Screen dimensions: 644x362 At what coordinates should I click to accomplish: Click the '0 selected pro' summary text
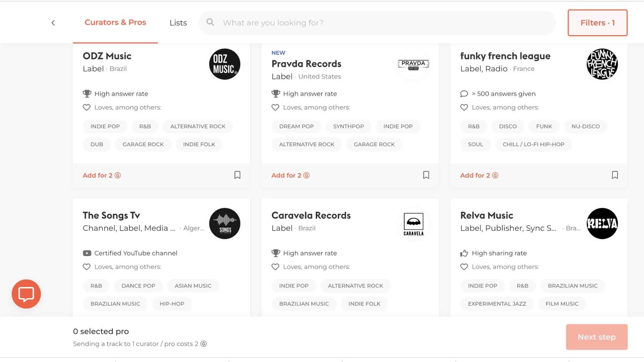click(101, 331)
